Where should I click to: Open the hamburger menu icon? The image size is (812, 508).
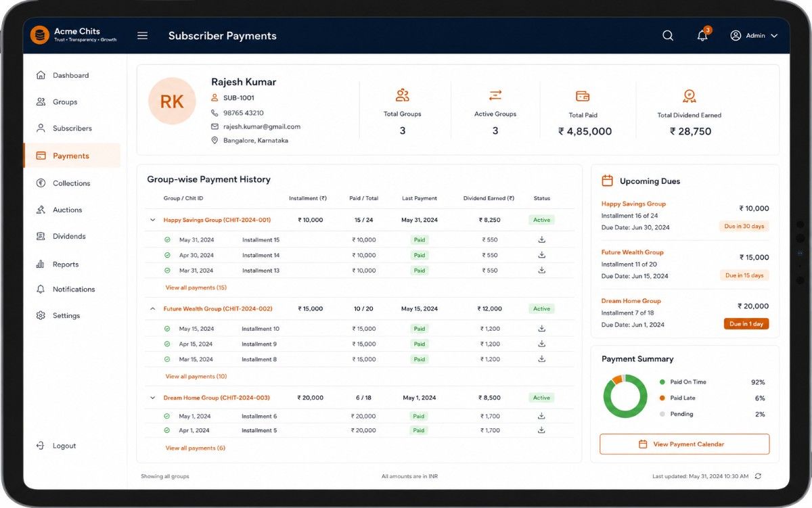coord(142,36)
